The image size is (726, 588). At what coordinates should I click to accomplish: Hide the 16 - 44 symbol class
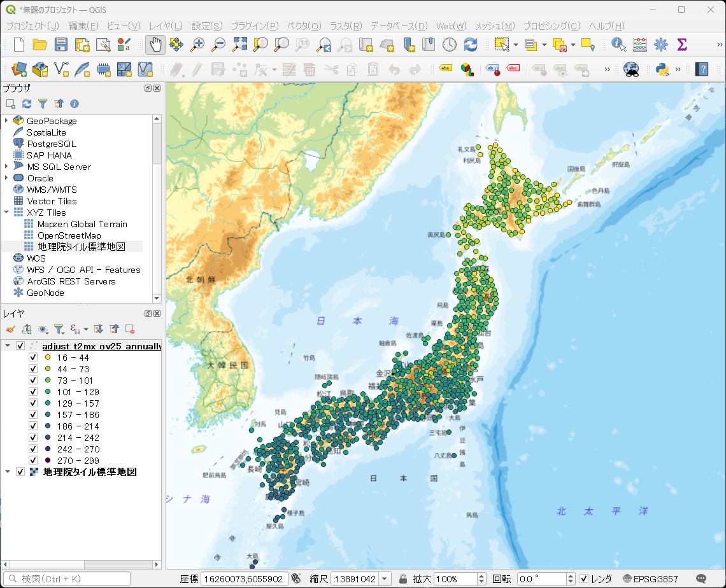click(x=33, y=357)
